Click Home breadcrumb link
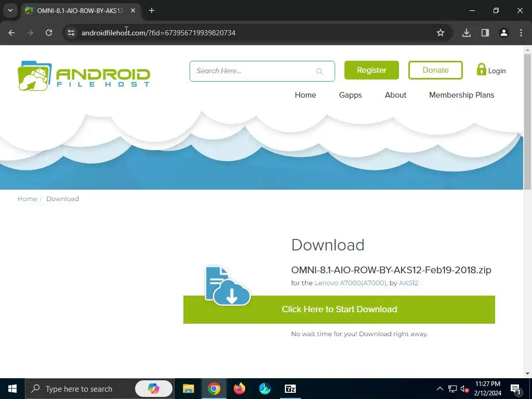This screenshot has width=532, height=399. click(27, 199)
